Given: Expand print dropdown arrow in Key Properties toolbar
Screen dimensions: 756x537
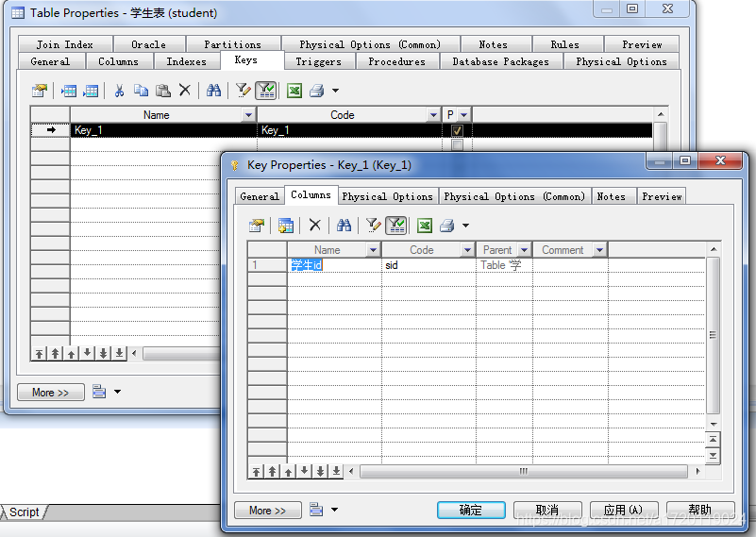Looking at the screenshot, I should coord(465,226).
